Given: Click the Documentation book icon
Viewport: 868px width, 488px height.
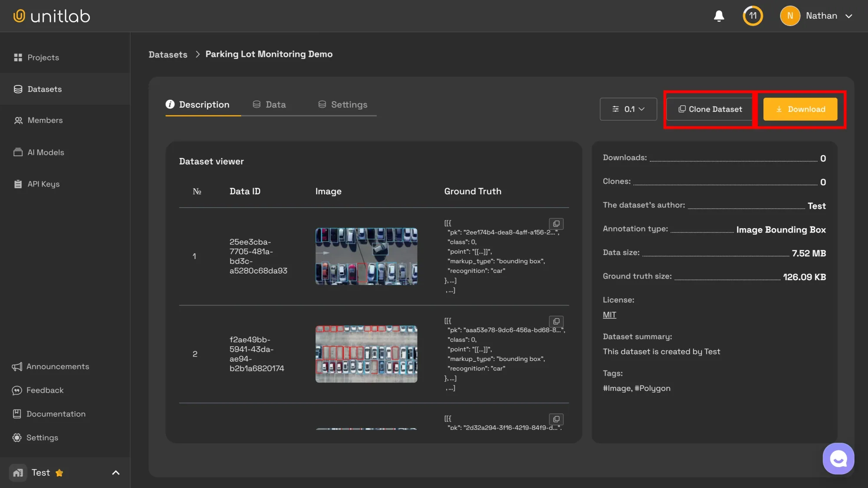Looking at the screenshot, I should point(17,414).
